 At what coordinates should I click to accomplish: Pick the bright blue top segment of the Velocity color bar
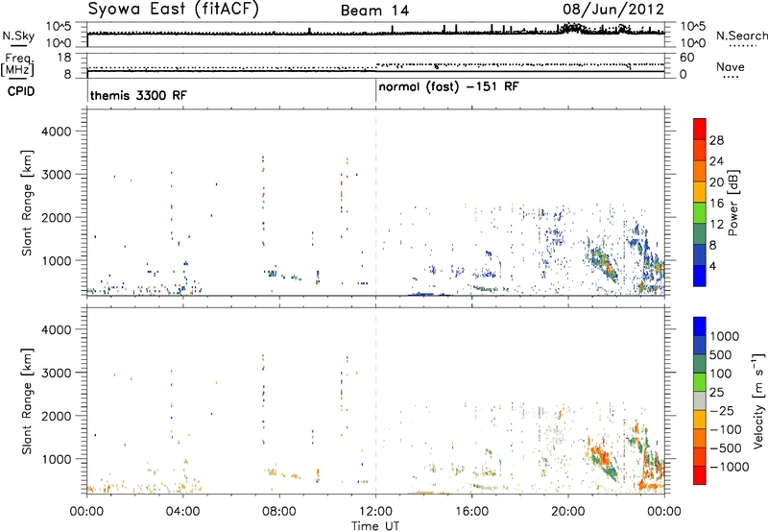pyautogui.click(x=700, y=326)
